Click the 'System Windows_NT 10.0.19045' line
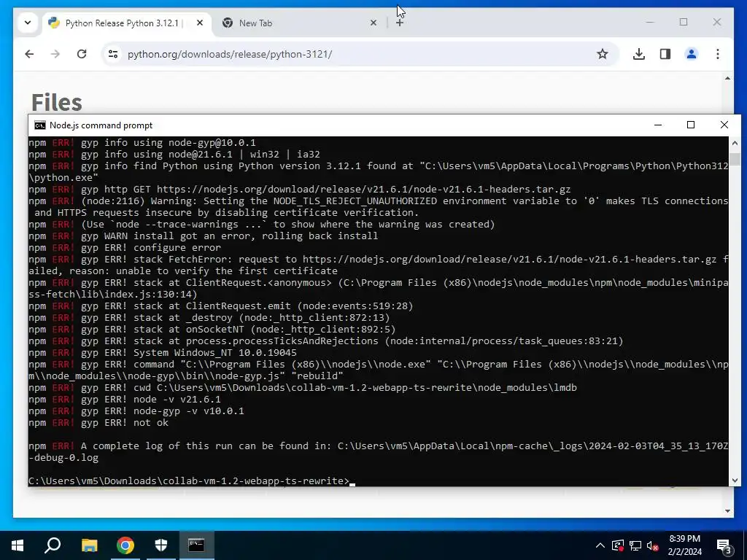The width and height of the screenshot is (747, 560). click(x=163, y=353)
